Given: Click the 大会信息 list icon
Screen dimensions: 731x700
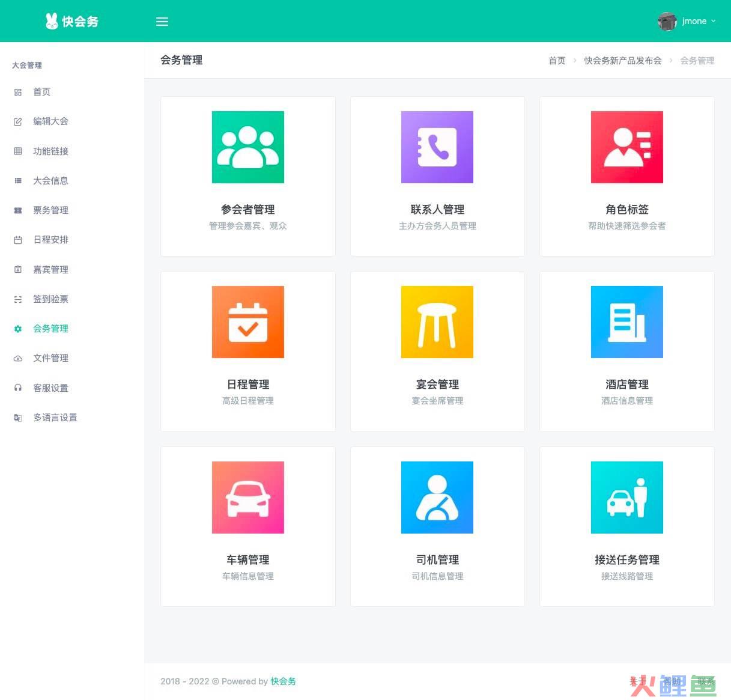Looking at the screenshot, I should click(x=18, y=181).
